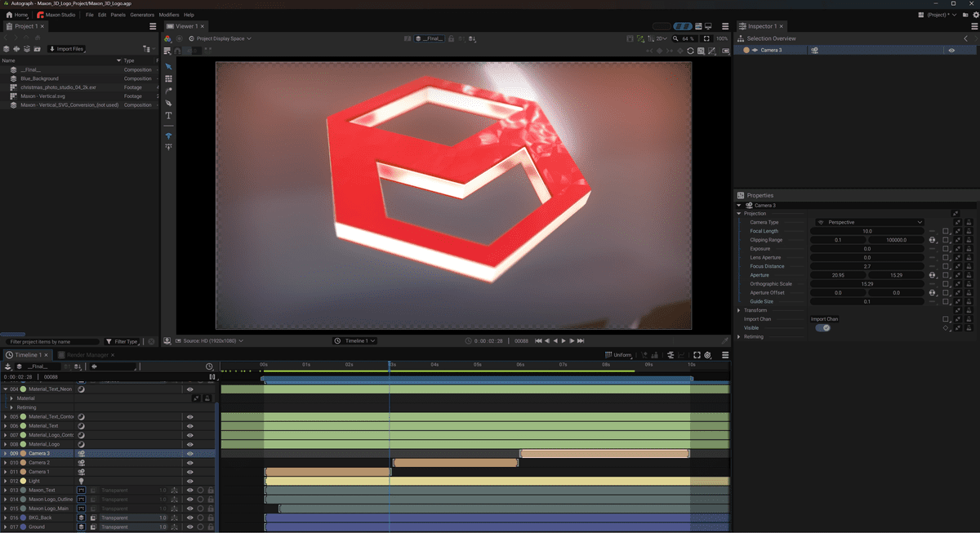Open the Project Display Space dropdown
The image size is (980, 533).
click(220, 38)
